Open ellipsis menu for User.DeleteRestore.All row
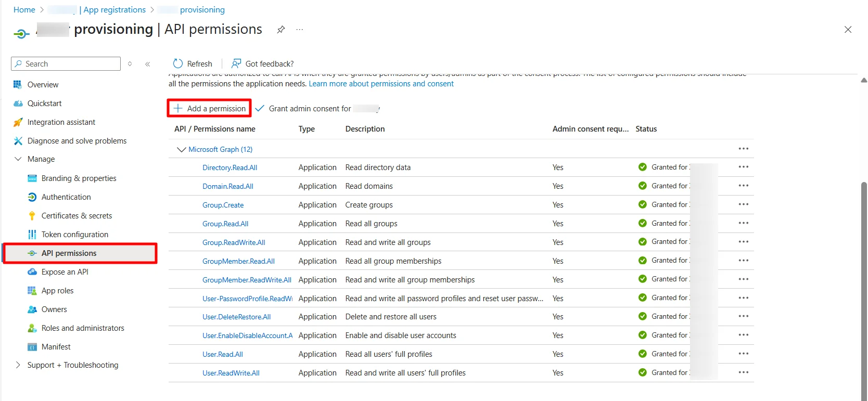 743,316
